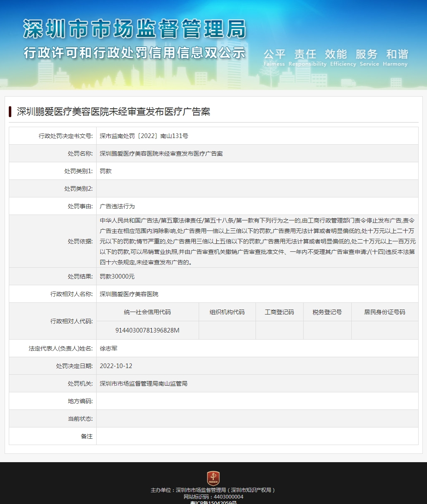The height and width of the screenshot is (504, 427).
Task: Click the red government certification badge icon
Action: point(213,477)
